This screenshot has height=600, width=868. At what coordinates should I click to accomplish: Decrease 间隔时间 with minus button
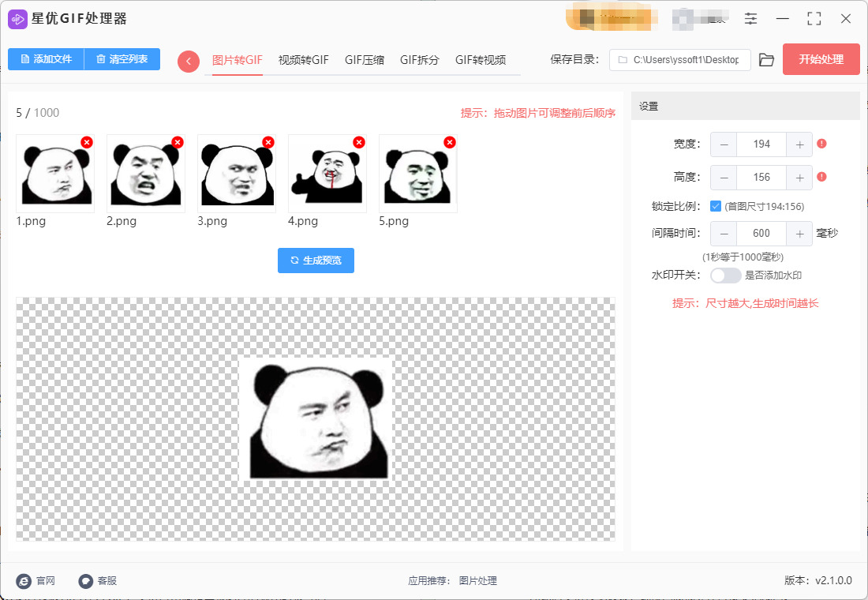coord(724,234)
